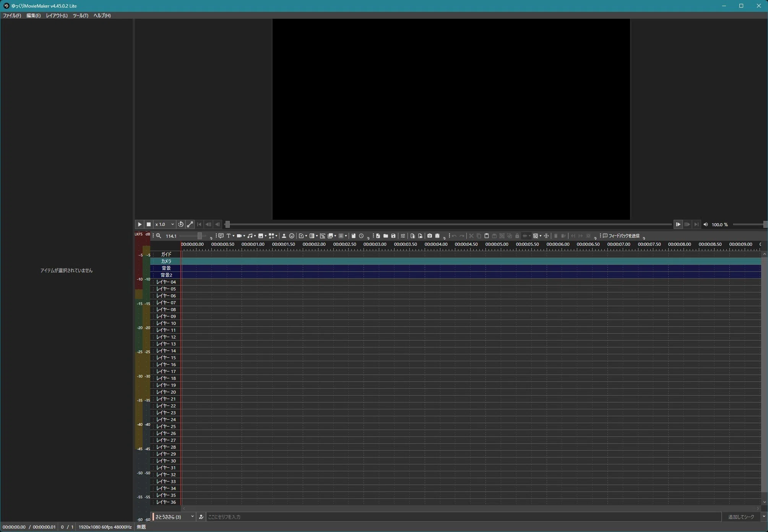
Task: Jump to the first frame
Action: click(199, 224)
